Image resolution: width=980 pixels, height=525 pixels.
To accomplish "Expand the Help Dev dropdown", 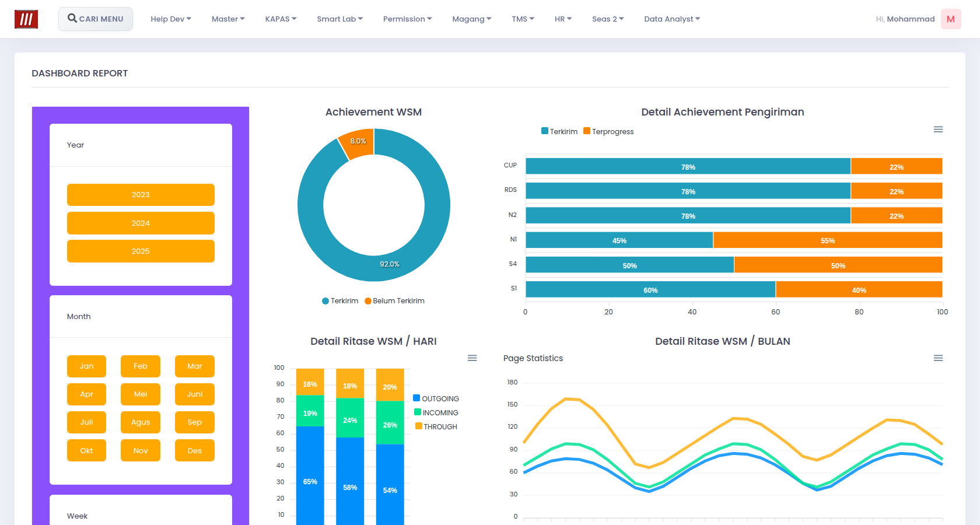I will [x=171, y=19].
